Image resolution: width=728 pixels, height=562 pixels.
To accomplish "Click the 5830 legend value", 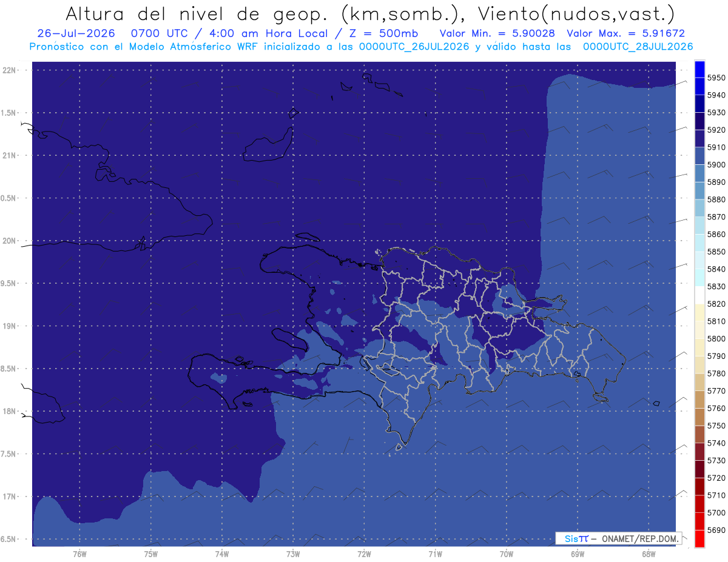I will click(x=716, y=286).
